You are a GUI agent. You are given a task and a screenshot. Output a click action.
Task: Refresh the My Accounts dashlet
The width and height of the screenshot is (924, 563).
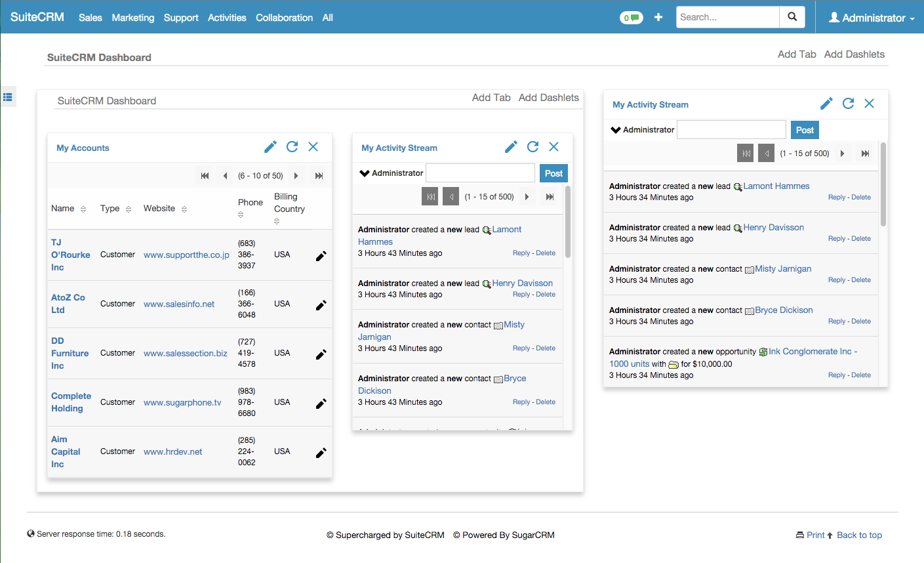(x=292, y=147)
